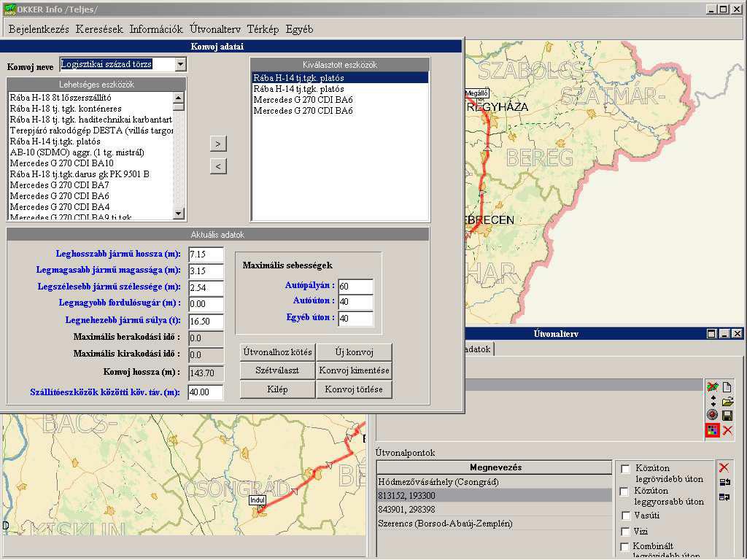This screenshot has height=560, width=747.
Task: Click the Megálló stop marker on map
Action: pyautogui.click(x=476, y=93)
